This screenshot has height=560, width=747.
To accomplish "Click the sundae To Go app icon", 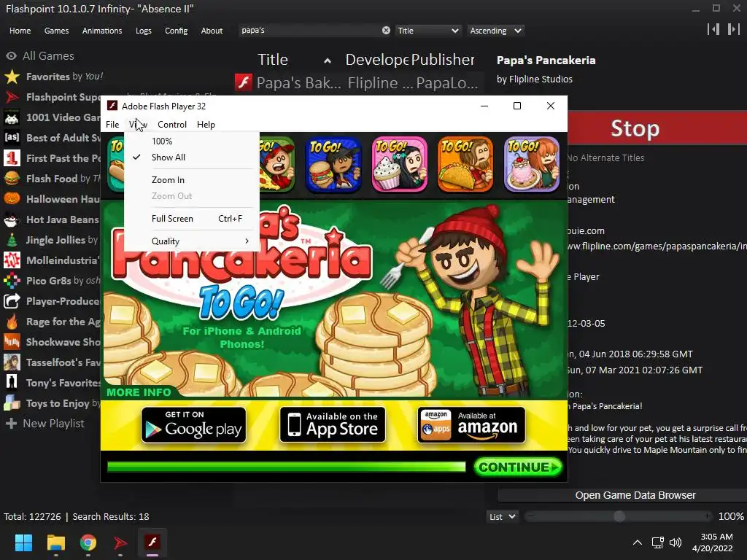I will (532, 164).
